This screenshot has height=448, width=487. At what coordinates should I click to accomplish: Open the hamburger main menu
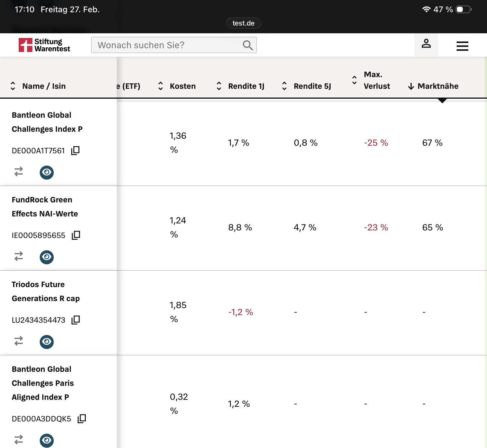pyautogui.click(x=462, y=46)
